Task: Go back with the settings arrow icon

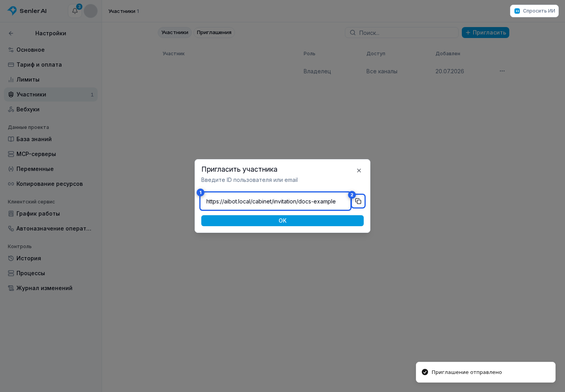Action: click(11, 33)
